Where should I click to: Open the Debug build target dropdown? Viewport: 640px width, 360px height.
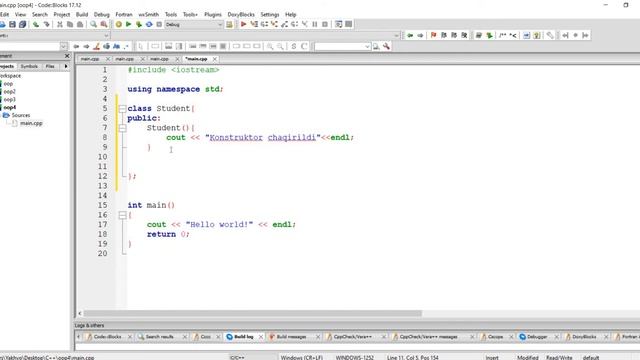(194, 24)
